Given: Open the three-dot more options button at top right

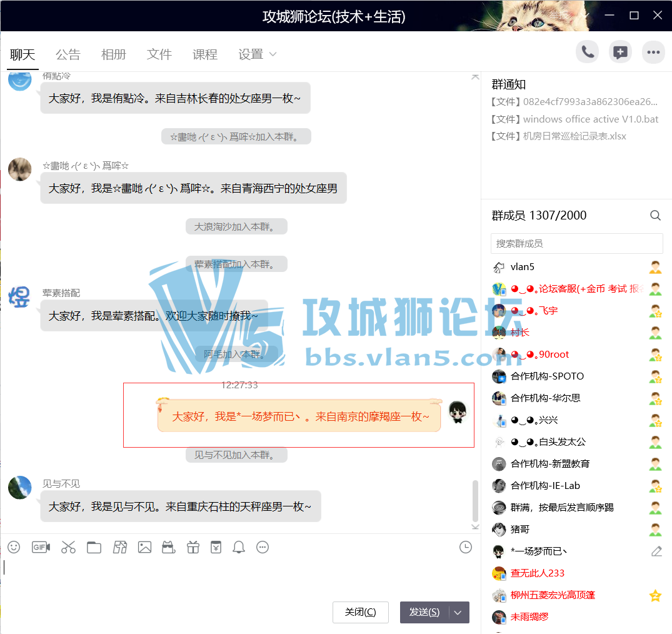Looking at the screenshot, I should pyautogui.click(x=653, y=53).
